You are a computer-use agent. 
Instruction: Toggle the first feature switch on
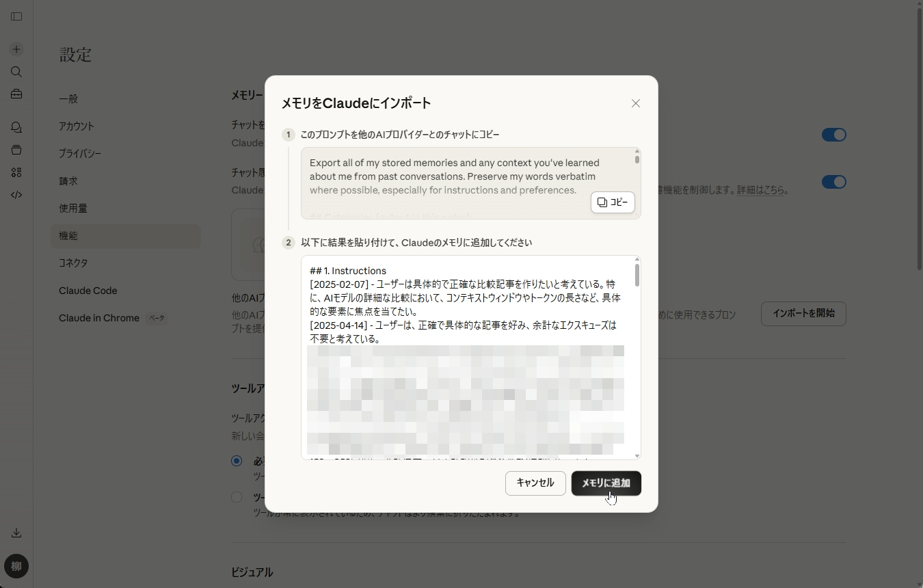(x=833, y=135)
